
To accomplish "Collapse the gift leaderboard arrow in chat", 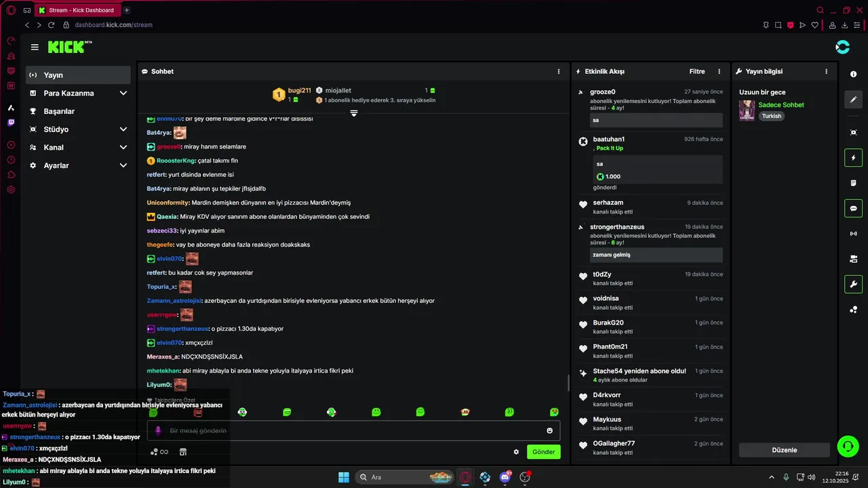I will (353, 113).
